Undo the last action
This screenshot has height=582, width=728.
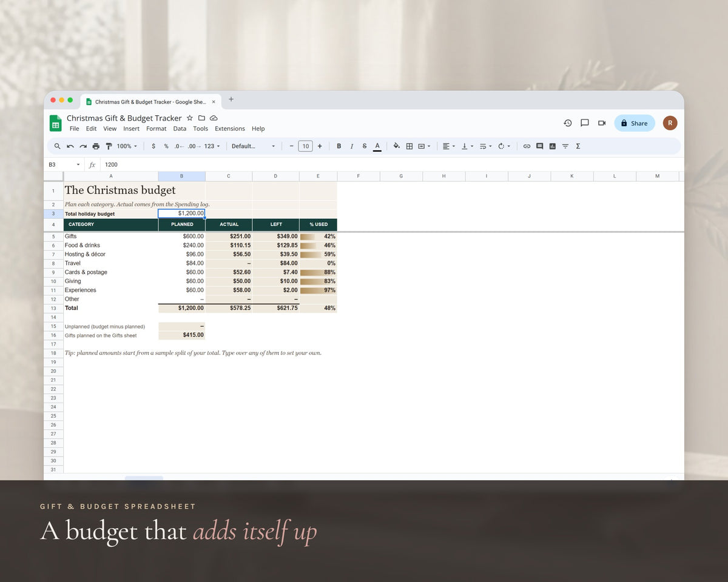[x=70, y=146]
